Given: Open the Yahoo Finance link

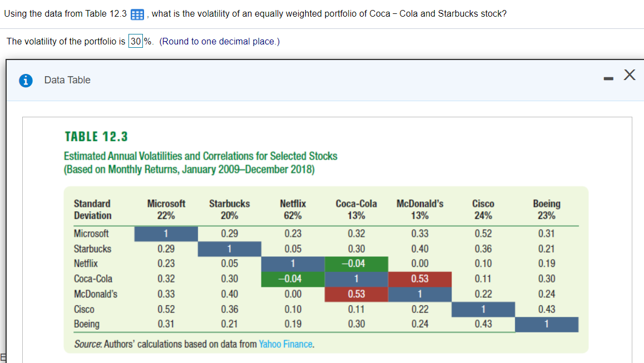Looking at the screenshot, I should 285,344.
